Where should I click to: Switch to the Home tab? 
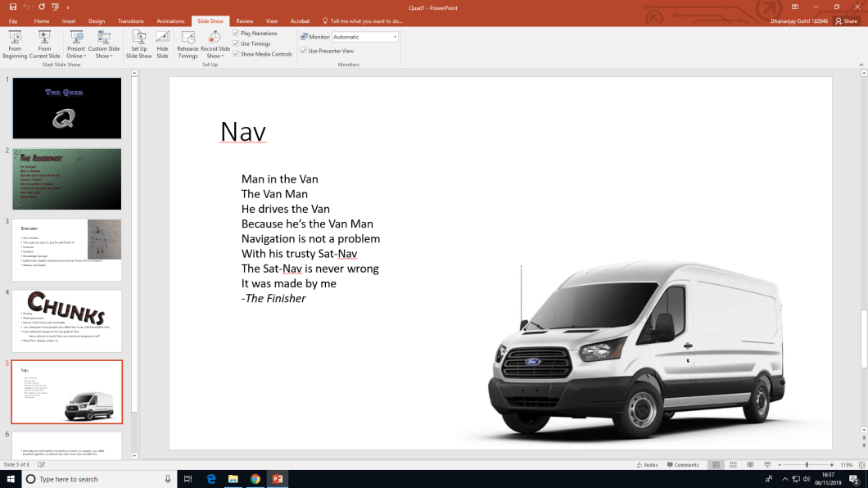[42, 21]
